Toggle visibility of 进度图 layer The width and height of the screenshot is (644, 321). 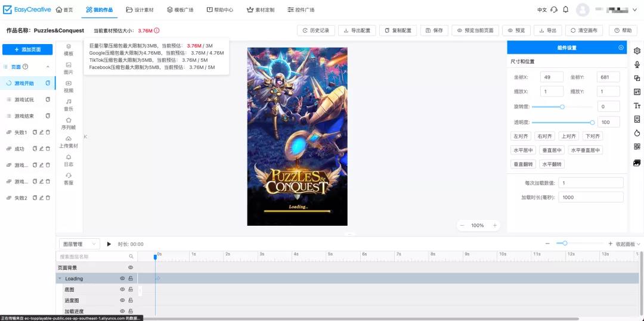coord(122,300)
